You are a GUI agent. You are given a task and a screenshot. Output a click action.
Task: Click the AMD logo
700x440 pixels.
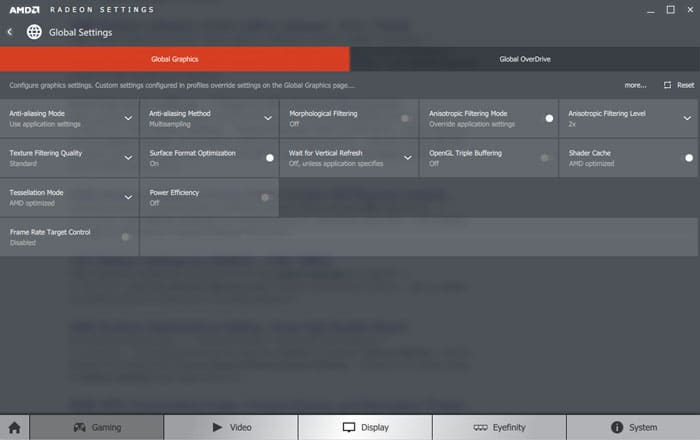click(x=25, y=9)
